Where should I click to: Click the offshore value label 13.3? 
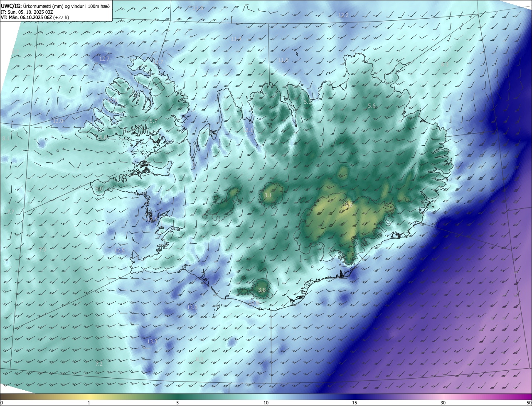coord(152,341)
